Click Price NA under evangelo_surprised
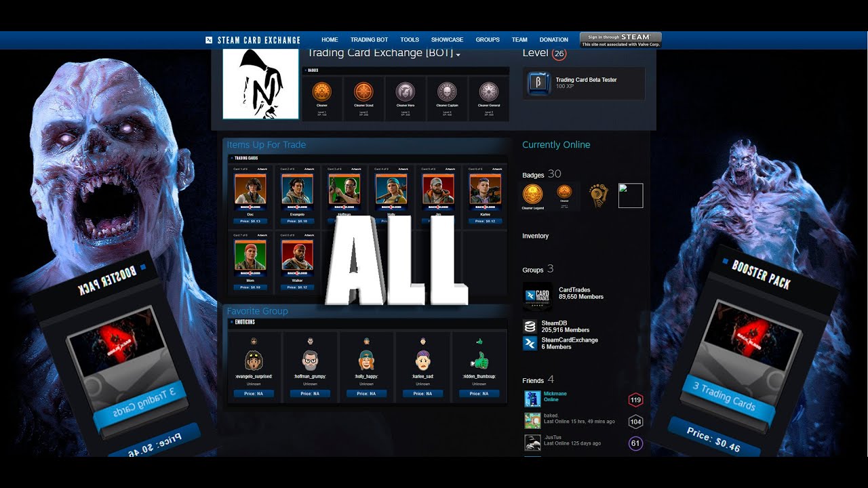The height and width of the screenshot is (488, 868). pyautogui.click(x=254, y=393)
